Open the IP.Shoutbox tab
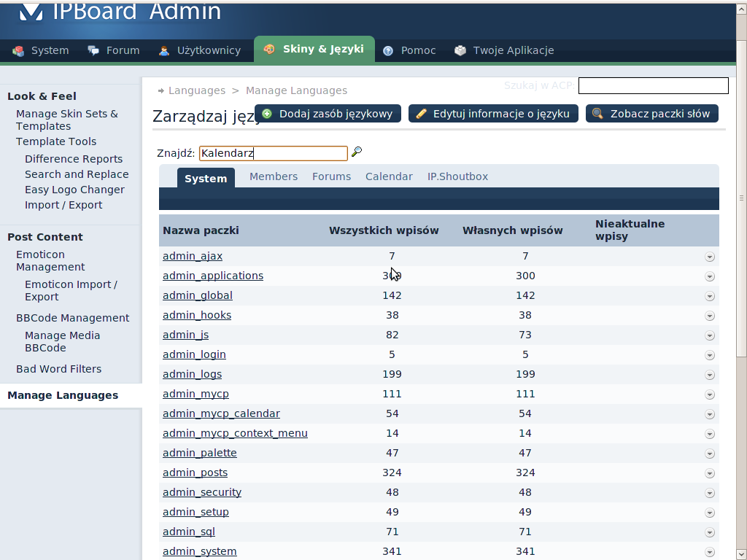Screen dimensions: 747x560 pyautogui.click(x=457, y=176)
